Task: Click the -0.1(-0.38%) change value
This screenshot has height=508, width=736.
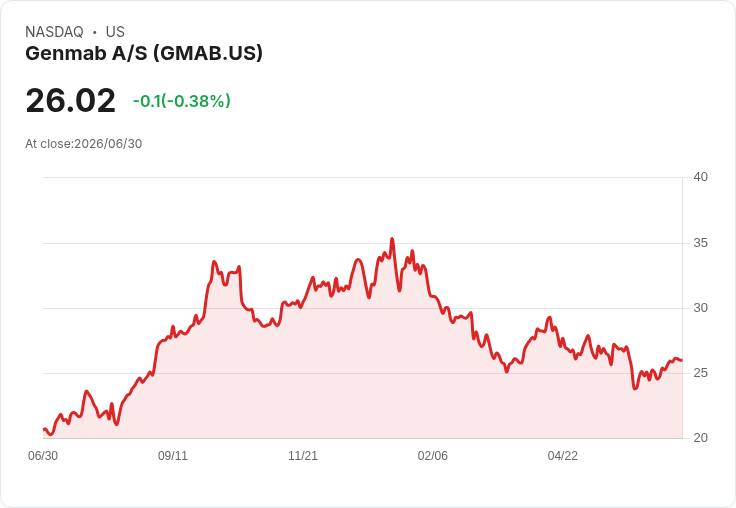Action: pyautogui.click(x=182, y=101)
